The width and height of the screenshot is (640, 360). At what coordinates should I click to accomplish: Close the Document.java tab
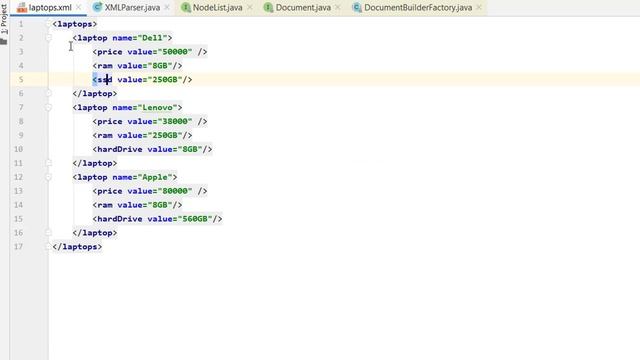[x=338, y=7]
